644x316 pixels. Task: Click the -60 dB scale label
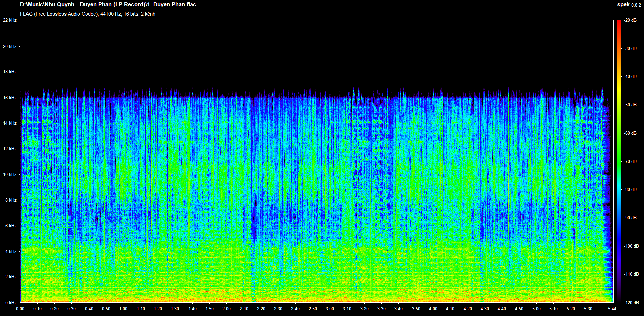coord(630,133)
